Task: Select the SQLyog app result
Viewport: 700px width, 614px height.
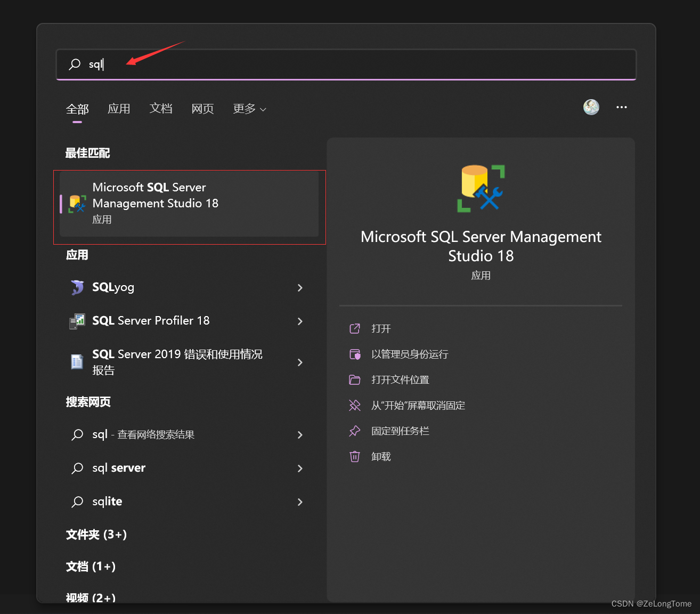Action: click(186, 287)
